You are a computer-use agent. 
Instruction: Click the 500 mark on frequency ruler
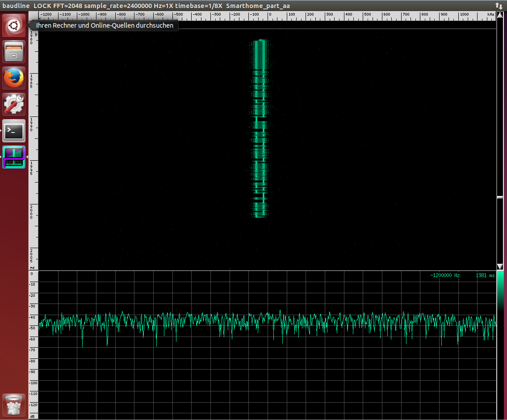tap(367, 15)
